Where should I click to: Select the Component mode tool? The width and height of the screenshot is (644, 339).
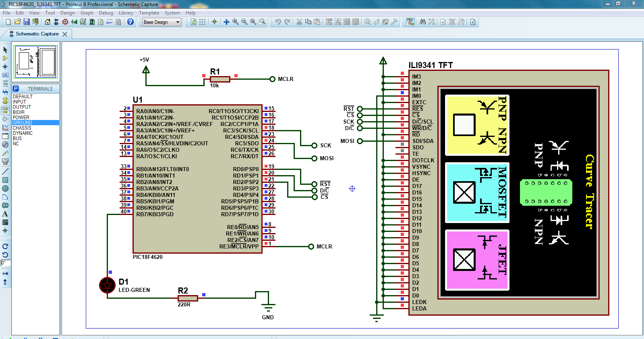pyautogui.click(x=5, y=58)
